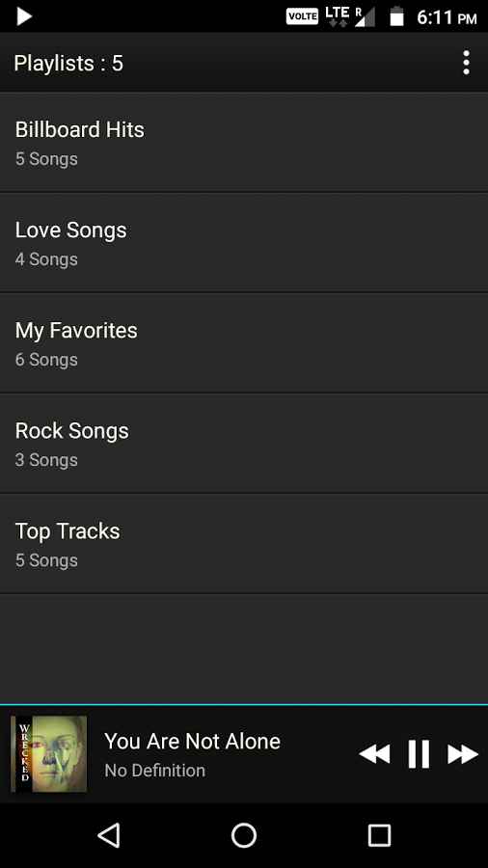
Task: Open the Rock Songs playlist
Action: pos(244,444)
